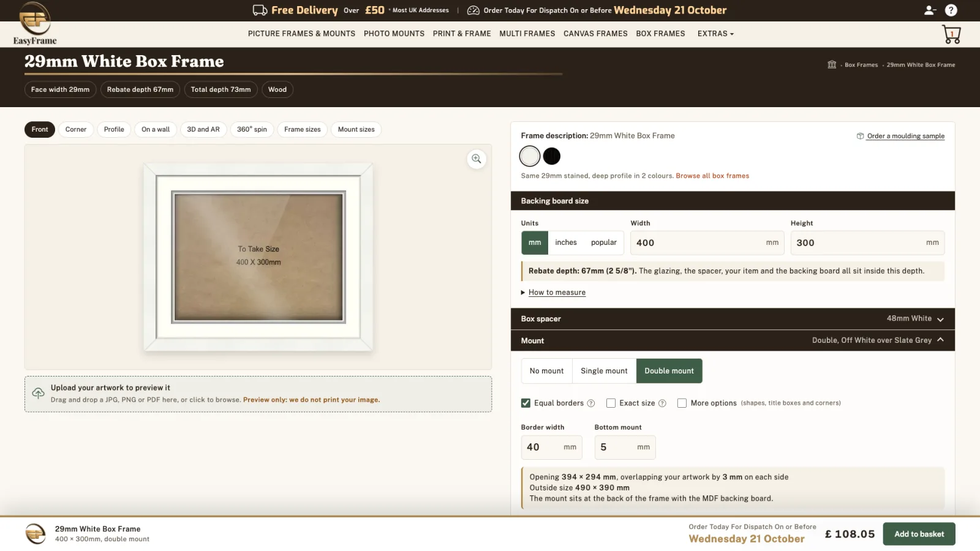The width and height of the screenshot is (980, 551).
Task: Open Browse all box frames link
Action: pyautogui.click(x=712, y=176)
